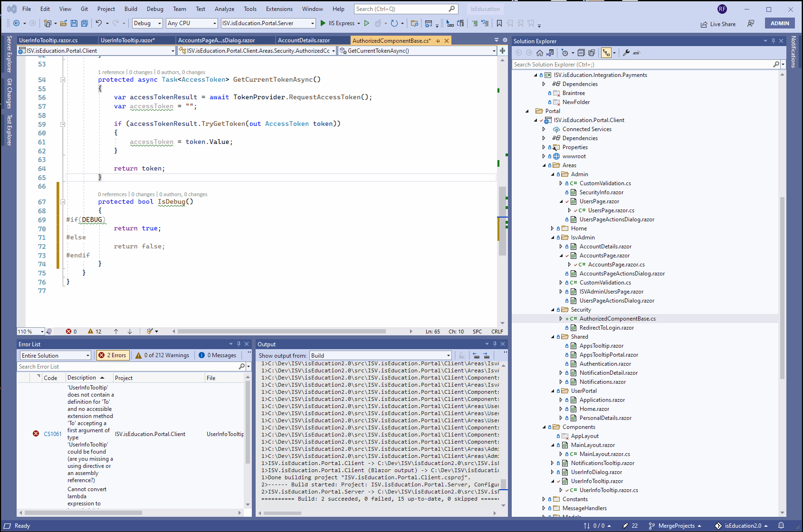Open the editor zoom level control

(30, 331)
